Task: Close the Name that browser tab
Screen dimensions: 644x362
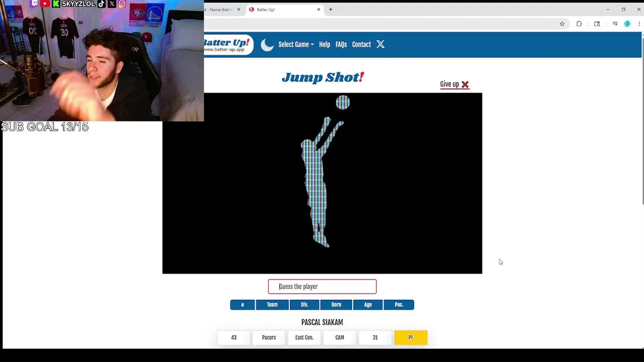Action: pyautogui.click(x=238, y=10)
